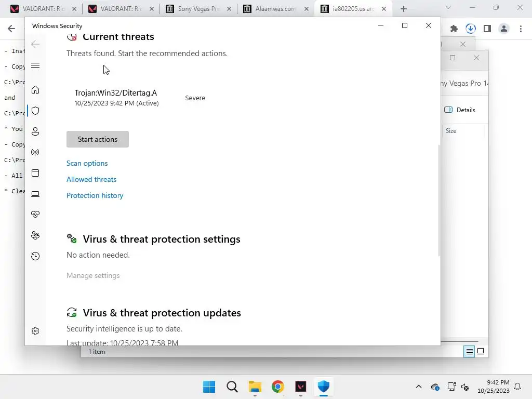Open File Explorer from taskbar
Screen dimensions: 532x399
[x=255, y=387]
